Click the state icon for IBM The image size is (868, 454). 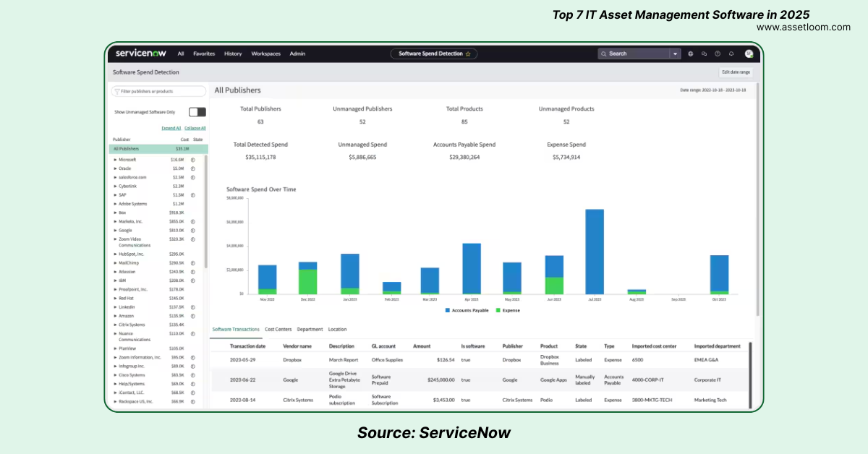pos(193,280)
